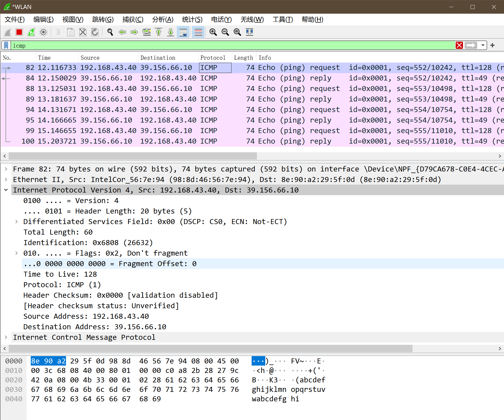The image size is (504, 420).
Task: Go to next packet green right arrow
Action: point(134,32)
